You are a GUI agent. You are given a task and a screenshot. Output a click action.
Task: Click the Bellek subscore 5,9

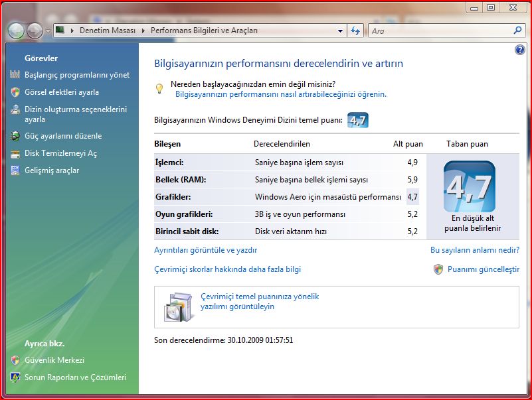click(x=412, y=180)
